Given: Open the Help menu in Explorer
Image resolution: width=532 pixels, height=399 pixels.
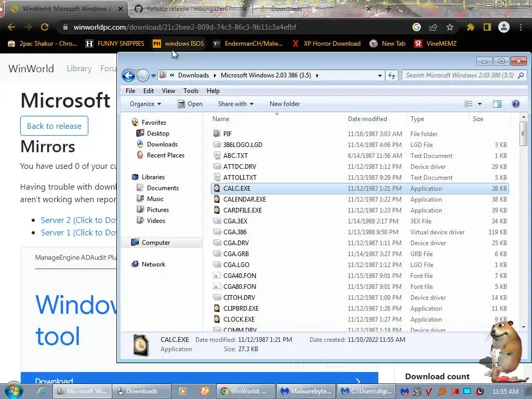Looking at the screenshot, I should [213, 91].
